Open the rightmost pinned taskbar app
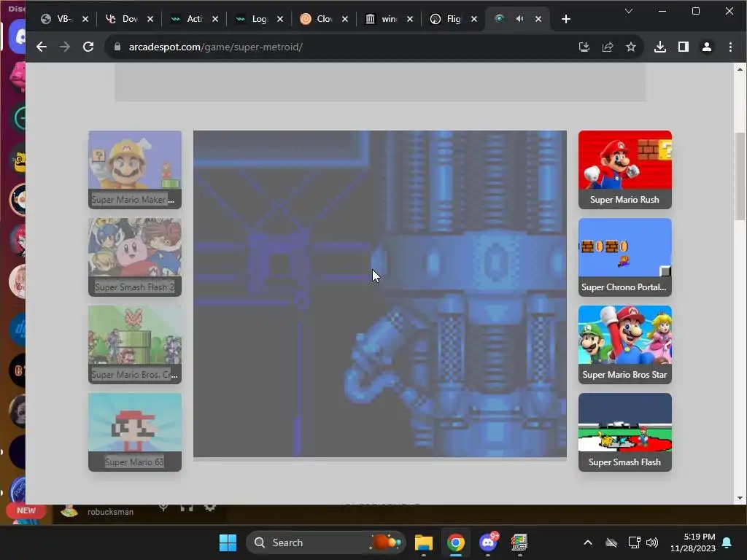The width and height of the screenshot is (747, 560). pos(519,542)
